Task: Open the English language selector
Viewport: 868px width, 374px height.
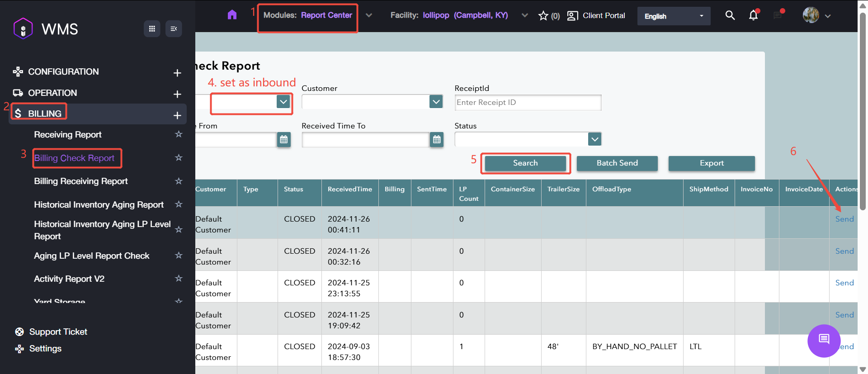Action: pos(674,16)
